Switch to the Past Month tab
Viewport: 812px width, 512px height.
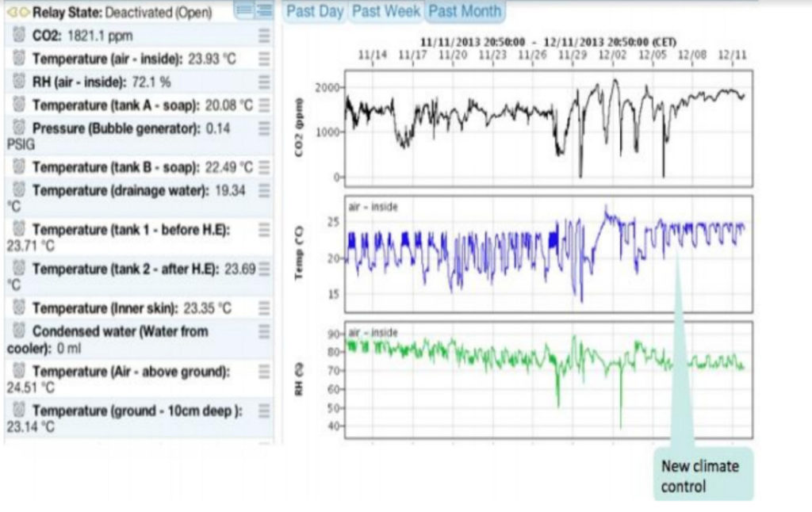464,11
